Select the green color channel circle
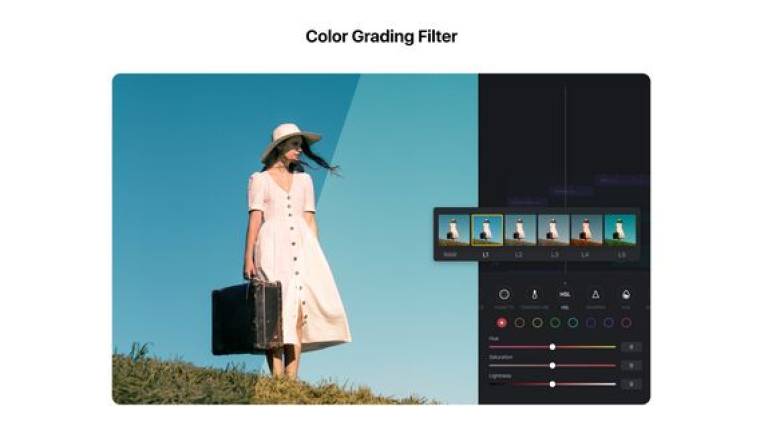760x426 pixels. pyautogui.click(x=555, y=323)
